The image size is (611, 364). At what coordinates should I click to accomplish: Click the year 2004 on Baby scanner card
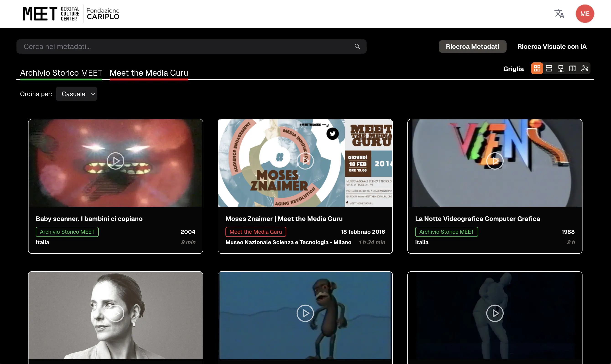pos(188,232)
